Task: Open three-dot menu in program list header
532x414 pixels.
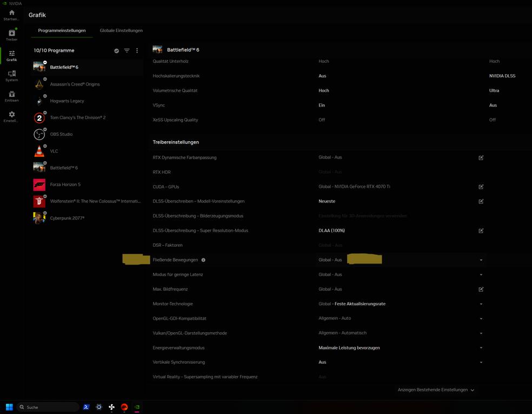Action: click(137, 51)
